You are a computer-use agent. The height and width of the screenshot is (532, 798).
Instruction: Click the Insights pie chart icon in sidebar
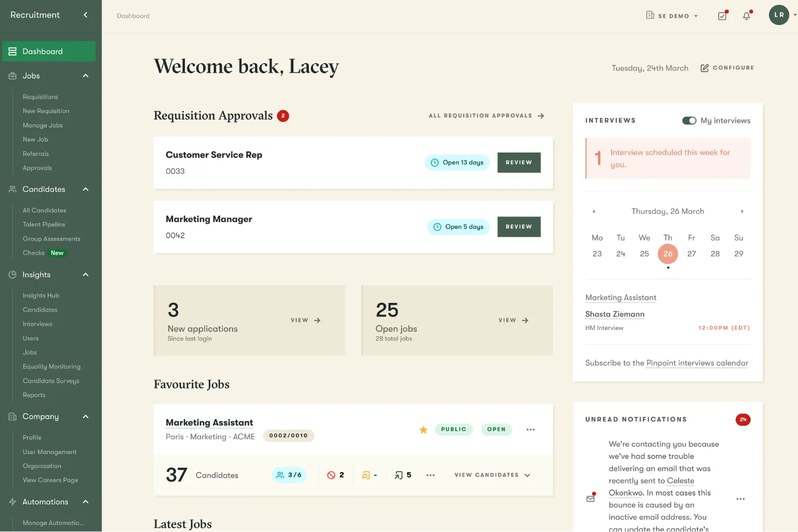(12, 275)
